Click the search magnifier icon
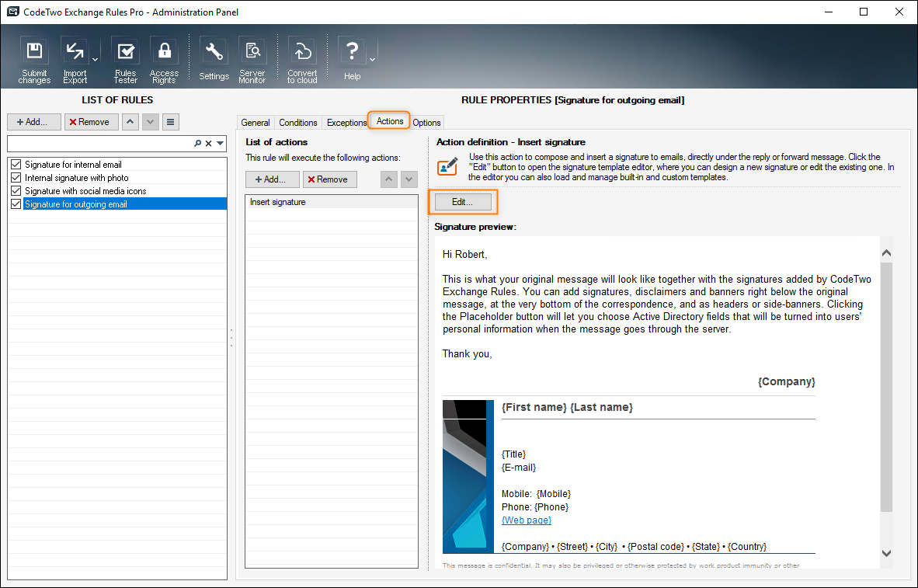Screen dimensions: 918x588 coord(198,143)
